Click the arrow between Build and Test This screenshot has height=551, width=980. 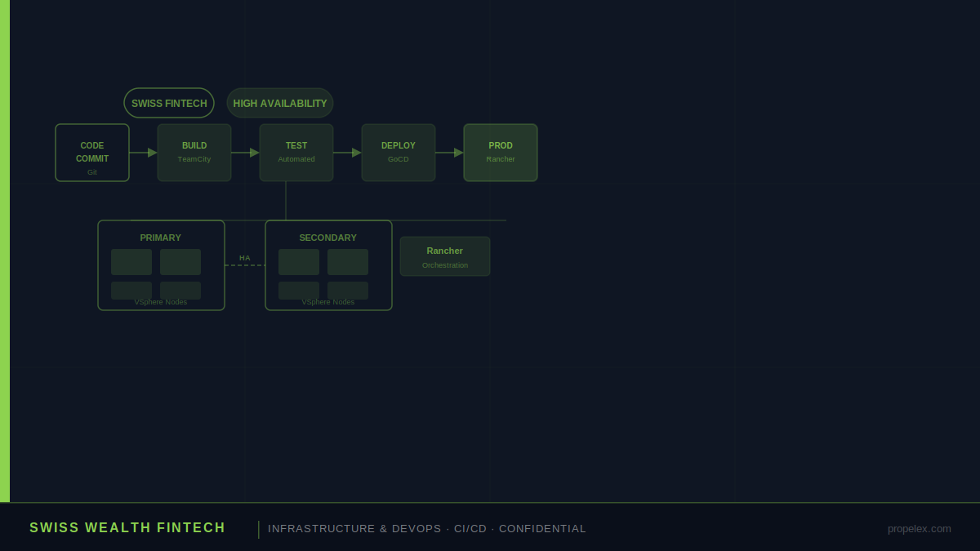(245, 153)
